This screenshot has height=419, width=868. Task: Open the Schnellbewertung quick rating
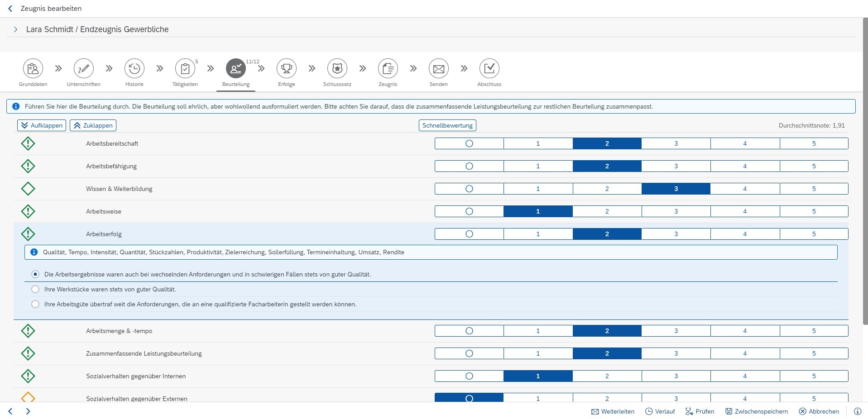point(447,125)
